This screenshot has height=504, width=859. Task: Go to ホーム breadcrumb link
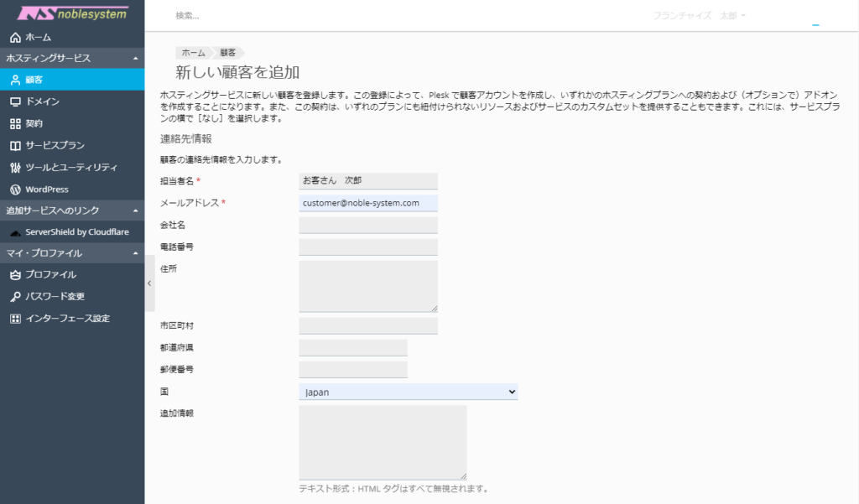(x=193, y=52)
